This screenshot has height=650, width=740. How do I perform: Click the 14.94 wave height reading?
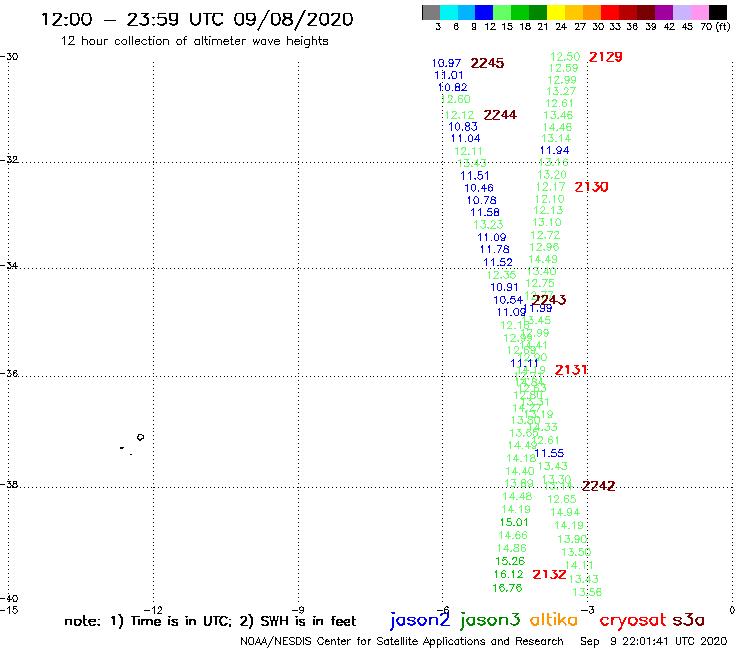click(x=565, y=512)
